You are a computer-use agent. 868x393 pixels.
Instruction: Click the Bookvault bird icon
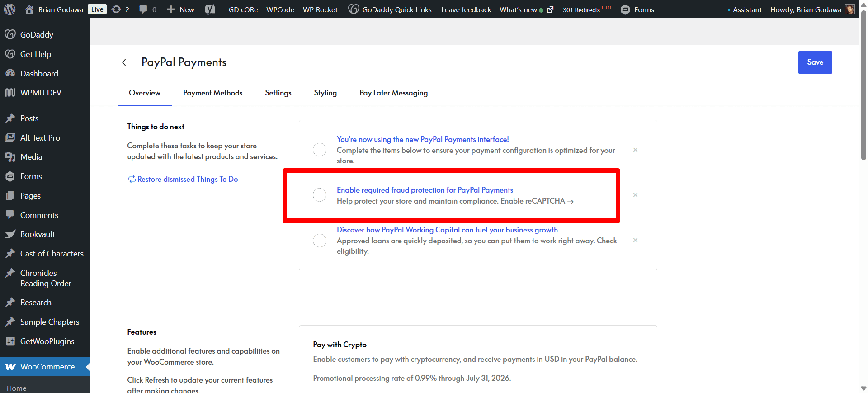(x=10, y=234)
